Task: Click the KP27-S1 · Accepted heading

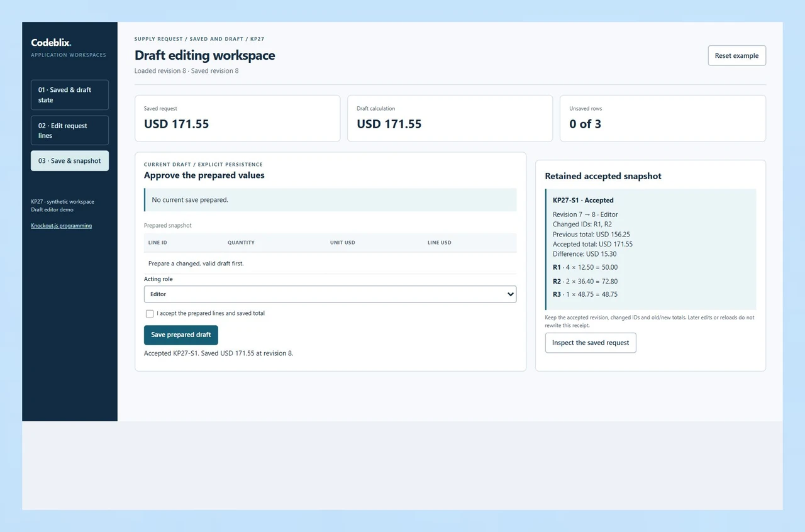Action: tap(583, 201)
